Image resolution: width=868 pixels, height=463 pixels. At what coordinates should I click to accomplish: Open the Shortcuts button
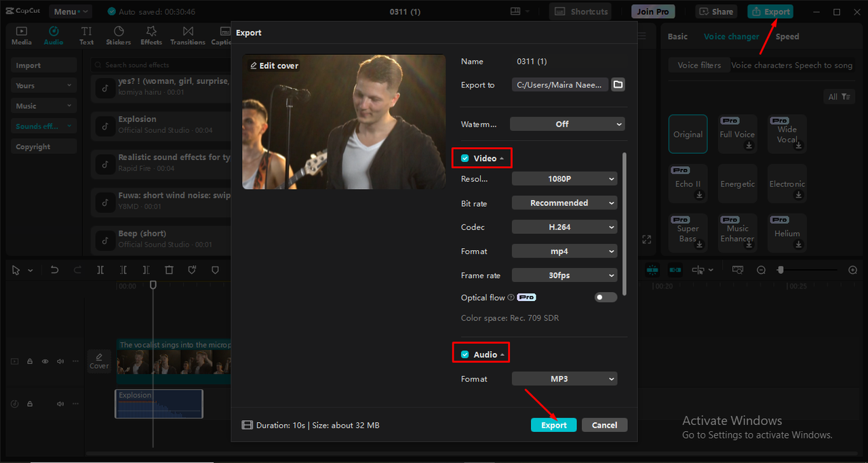(x=580, y=12)
